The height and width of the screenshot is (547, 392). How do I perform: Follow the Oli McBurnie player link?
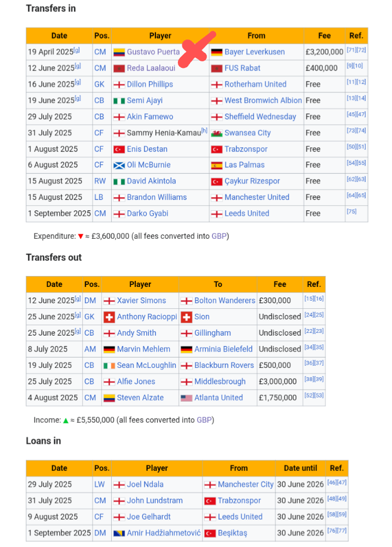[x=148, y=165]
